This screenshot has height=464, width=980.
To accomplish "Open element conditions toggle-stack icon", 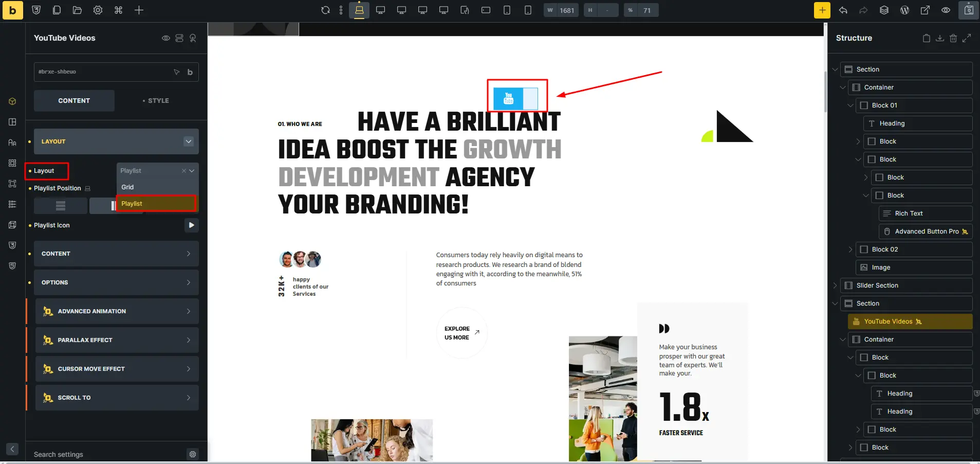I will click(x=179, y=38).
